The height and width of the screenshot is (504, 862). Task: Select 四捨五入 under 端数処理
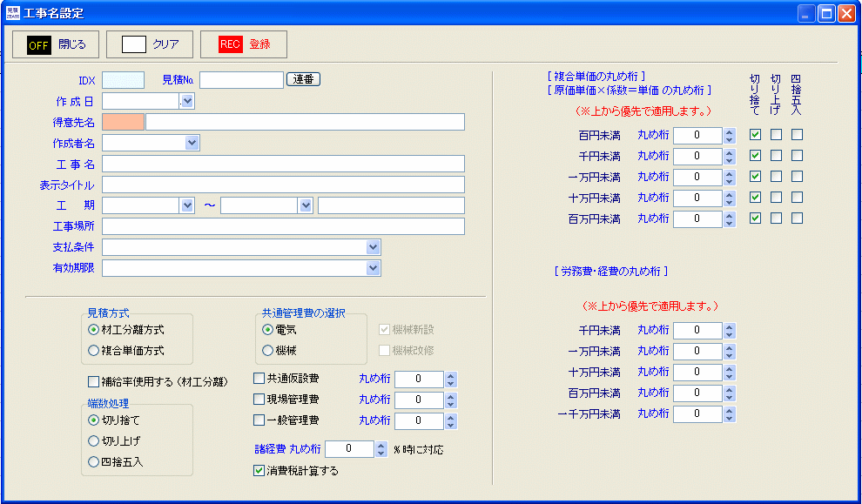94,462
